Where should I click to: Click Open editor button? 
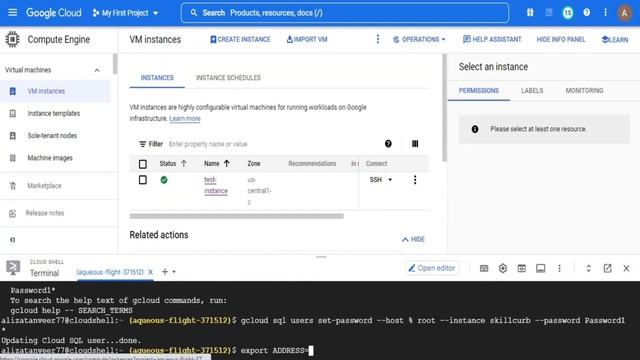[432, 268]
